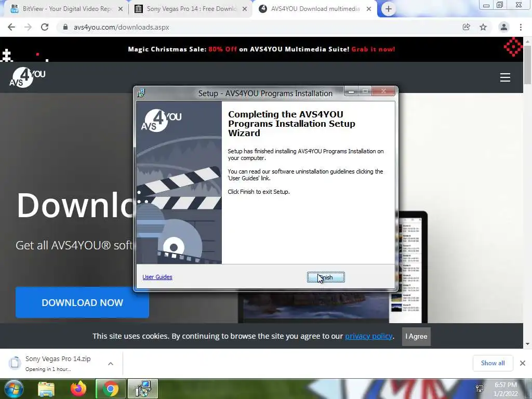Open a new browser tab
Screen dimensions: 532x399
(389, 9)
